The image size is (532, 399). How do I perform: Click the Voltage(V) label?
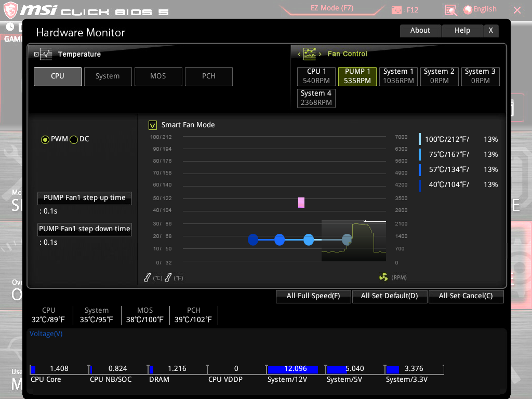(46, 334)
